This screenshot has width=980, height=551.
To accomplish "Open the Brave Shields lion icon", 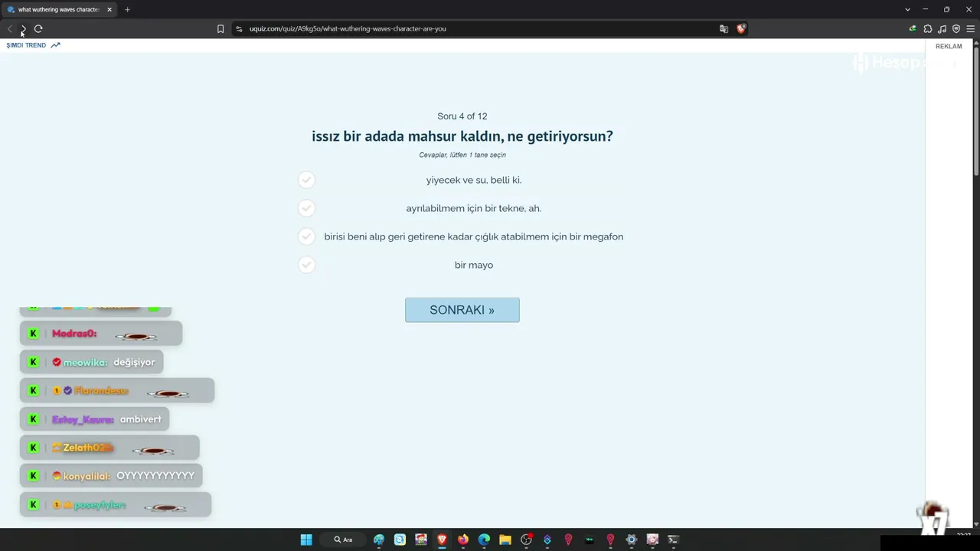I will click(741, 29).
